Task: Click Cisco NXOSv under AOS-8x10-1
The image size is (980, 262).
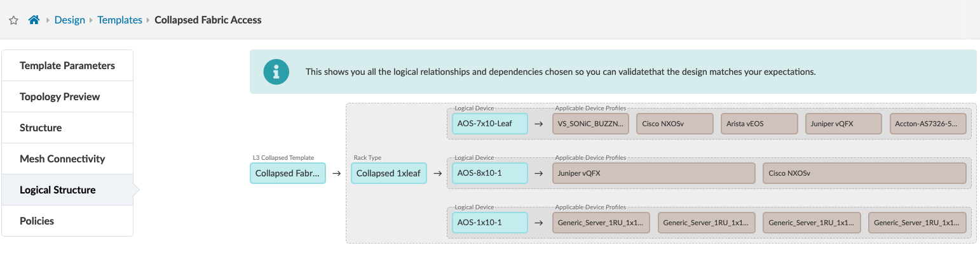Action: coord(864,173)
